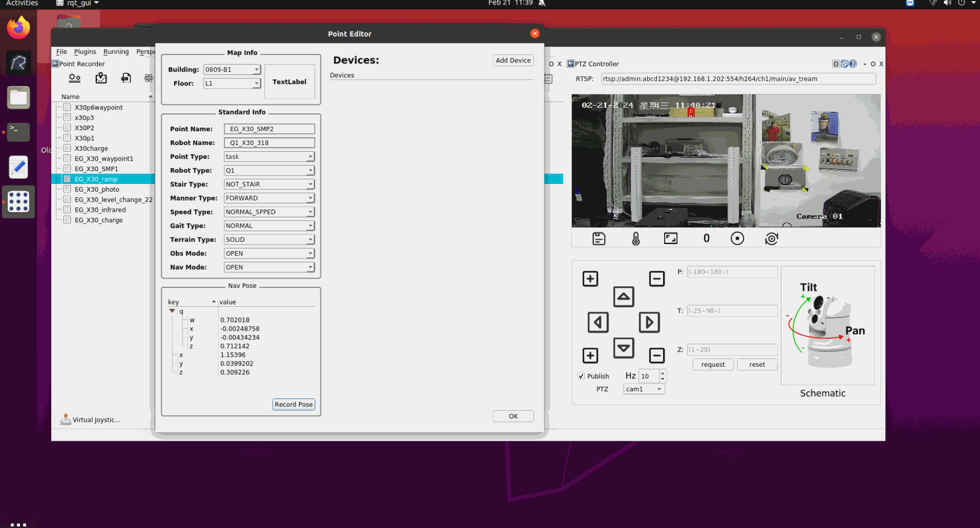
Task: Expand the PTZ cam1 dropdown
Action: [644, 389]
